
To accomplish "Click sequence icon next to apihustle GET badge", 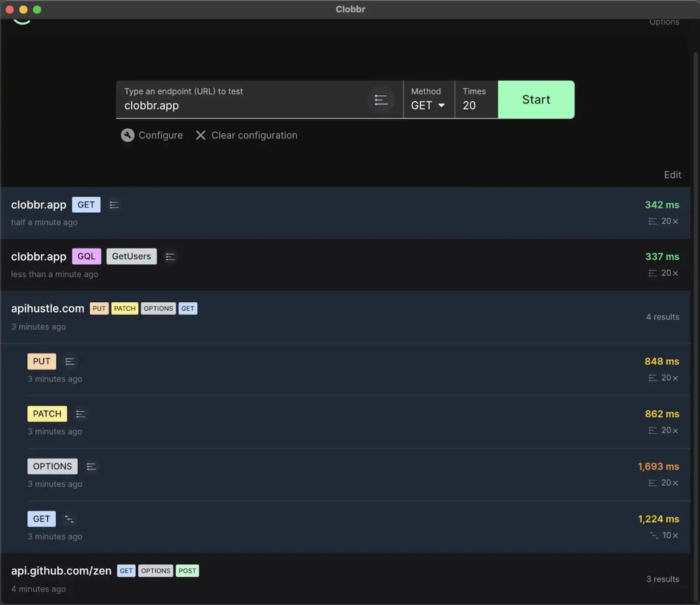I will click(69, 519).
